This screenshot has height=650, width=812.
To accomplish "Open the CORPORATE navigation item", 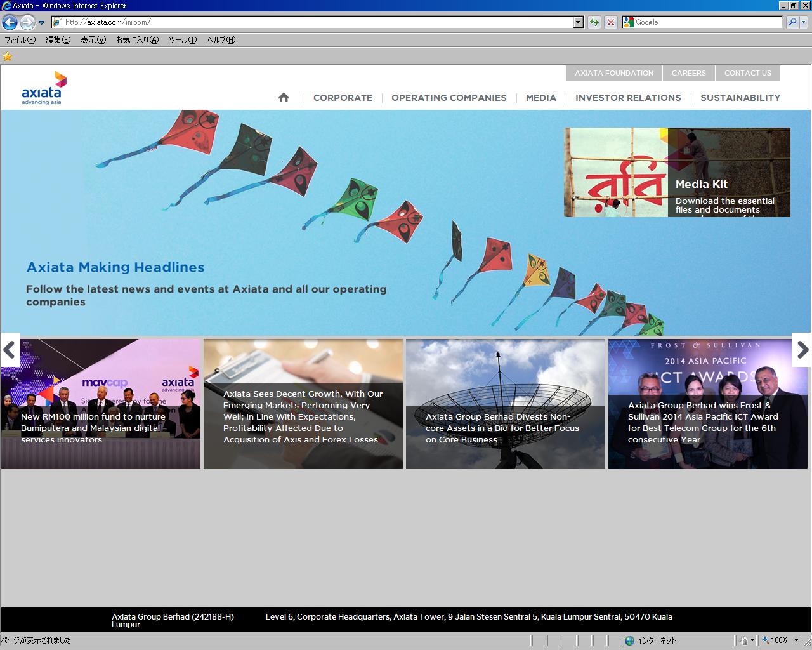I will point(343,98).
